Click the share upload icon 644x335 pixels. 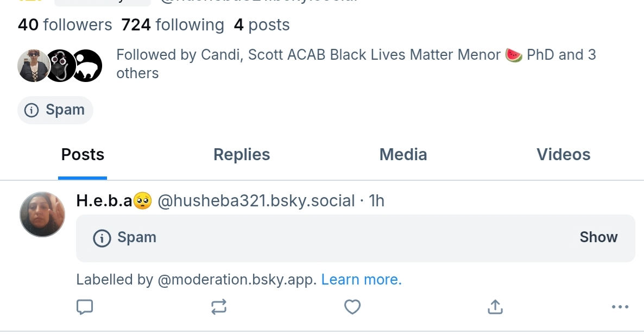pyautogui.click(x=494, y=307)
